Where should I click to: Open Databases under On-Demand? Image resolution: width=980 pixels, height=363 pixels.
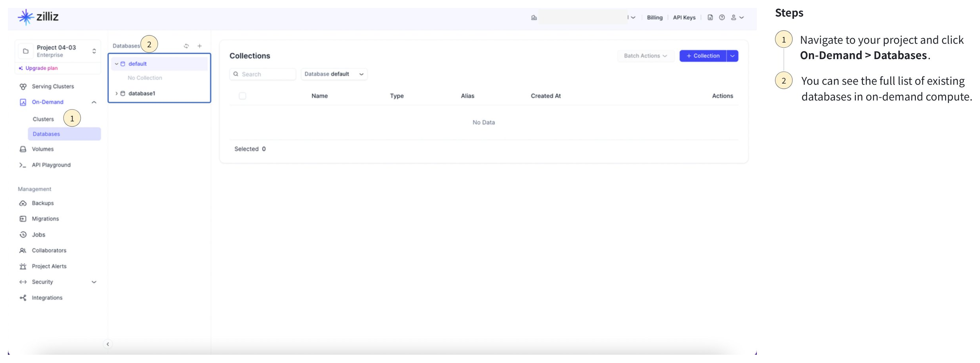[x=64, y=134]
